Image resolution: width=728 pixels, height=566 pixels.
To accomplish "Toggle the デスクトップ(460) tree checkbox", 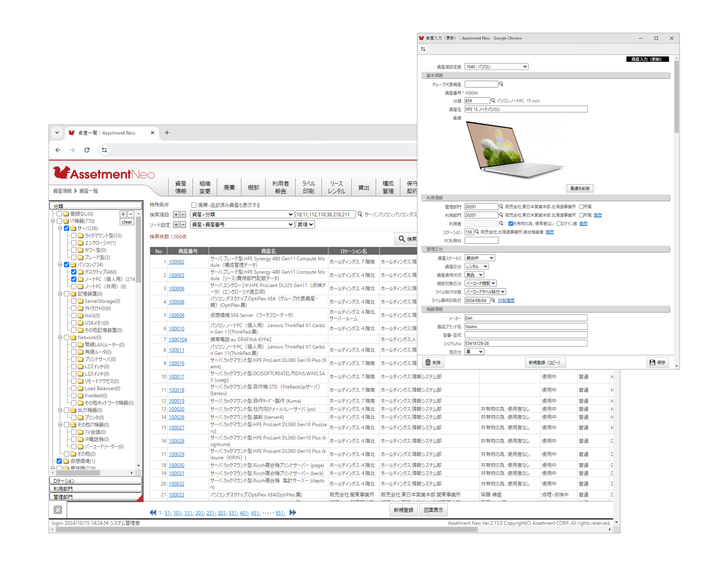I will (x=74, y=272).
